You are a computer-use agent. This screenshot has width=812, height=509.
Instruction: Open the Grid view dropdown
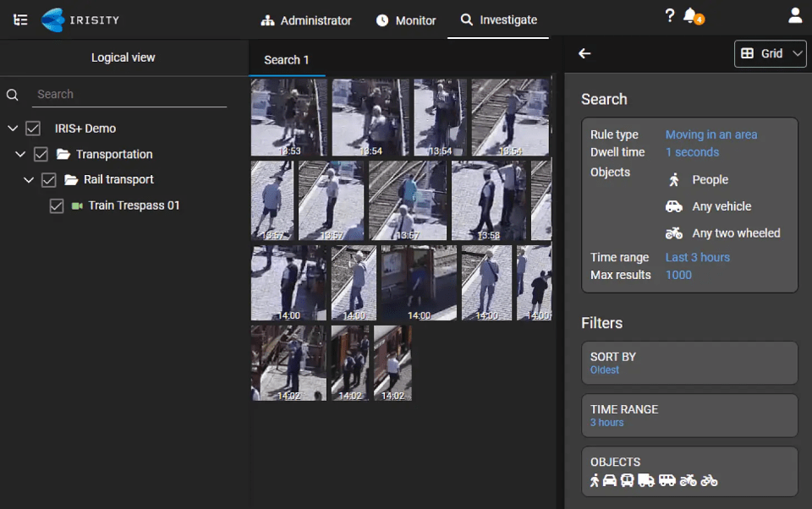(x=771, y=53)
